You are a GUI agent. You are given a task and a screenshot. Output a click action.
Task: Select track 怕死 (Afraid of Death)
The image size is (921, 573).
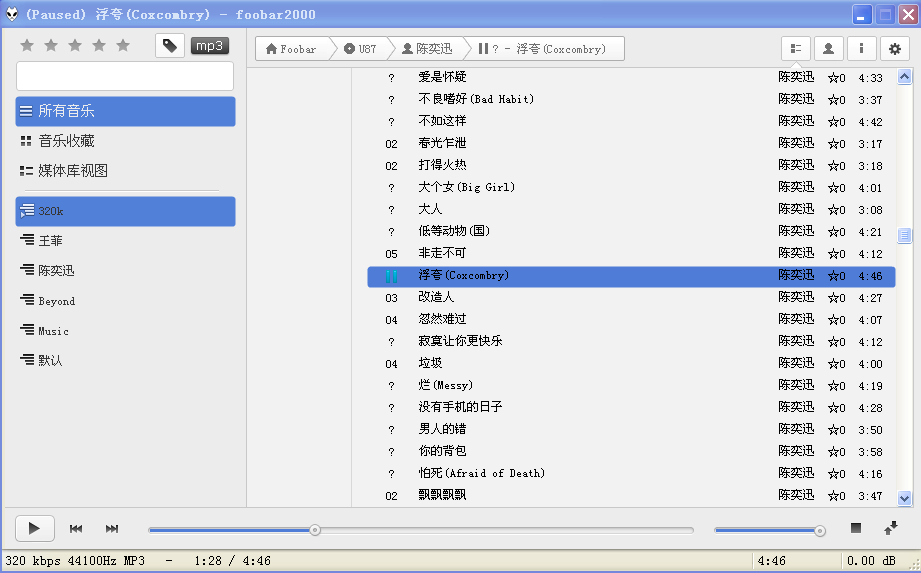[631, 474]
